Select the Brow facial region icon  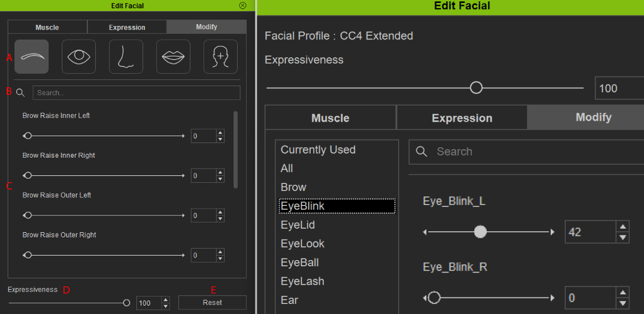32,56
